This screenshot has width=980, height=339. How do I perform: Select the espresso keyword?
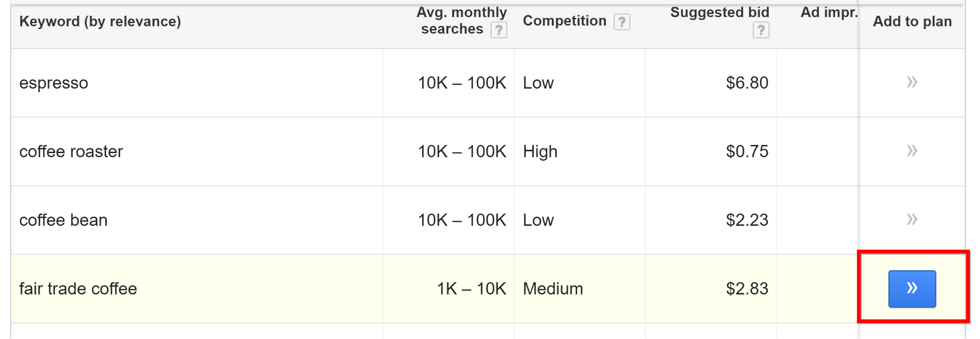point(54,83)
